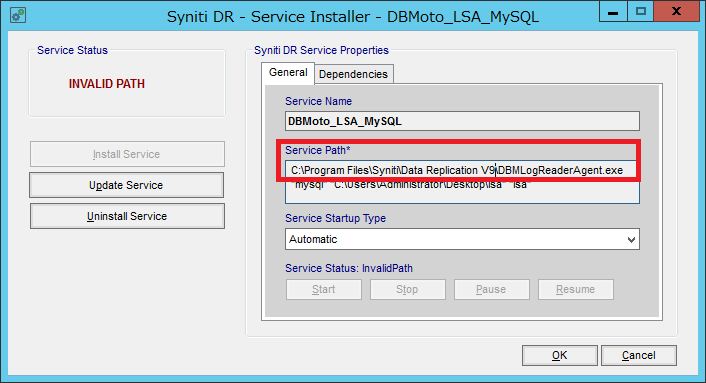Click the Service Path* label
Screen dimensions: 706x383
click(317, 150)
